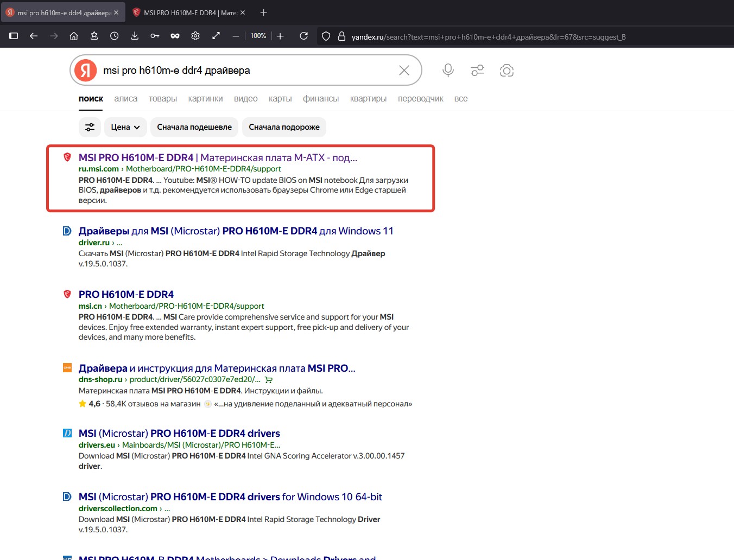Open msi.cn Motherboard support path link
Screen dimensions: 734x560
[172, 306]
